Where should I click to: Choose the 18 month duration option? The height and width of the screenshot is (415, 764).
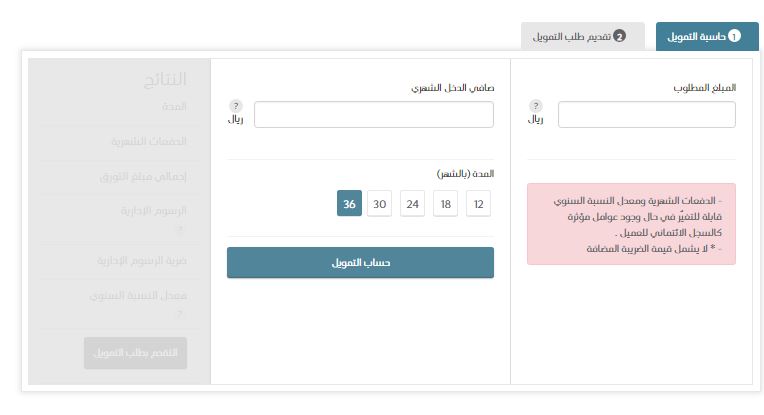[445, 204]
